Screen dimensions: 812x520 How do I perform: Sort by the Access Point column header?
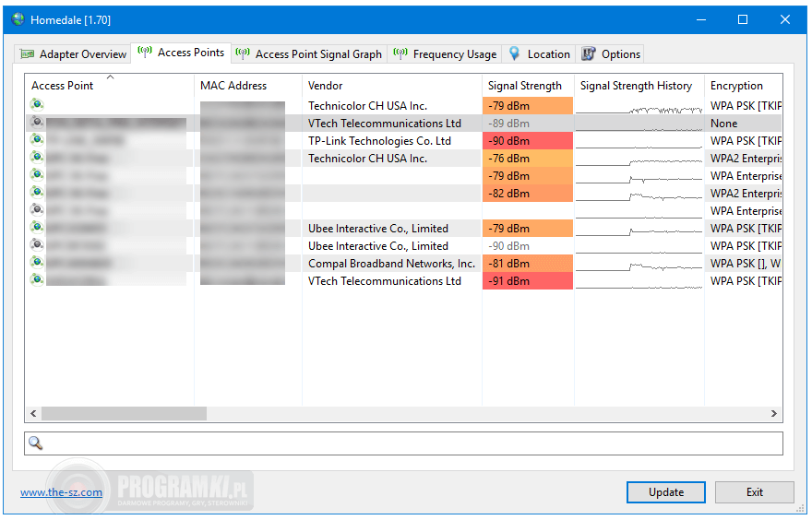point(109,86)
